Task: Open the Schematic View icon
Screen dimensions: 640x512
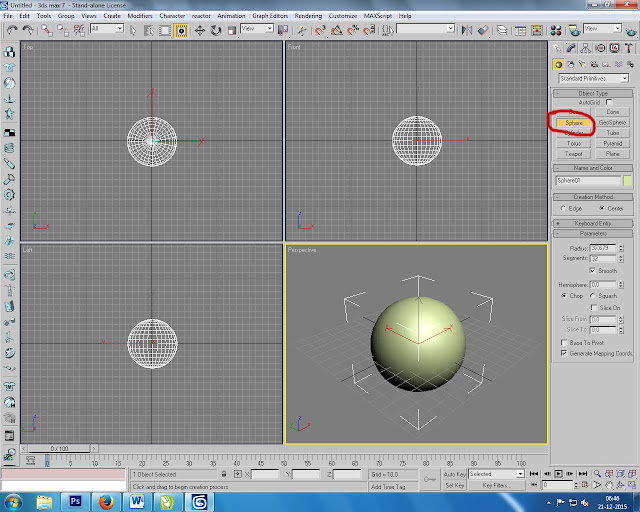Action: coord(537,30)
